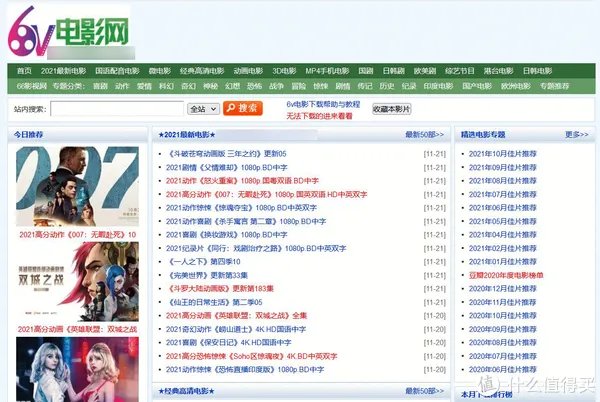Open 66影视网 link in second nav row
Image resolution: width=600 pixels, height=402 pixels.
pyautogui.click(x=31, y=86)
